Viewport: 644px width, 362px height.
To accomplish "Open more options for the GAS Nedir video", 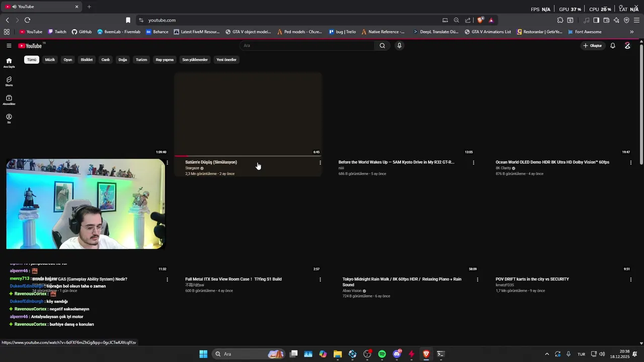I will tap(167, 280).
